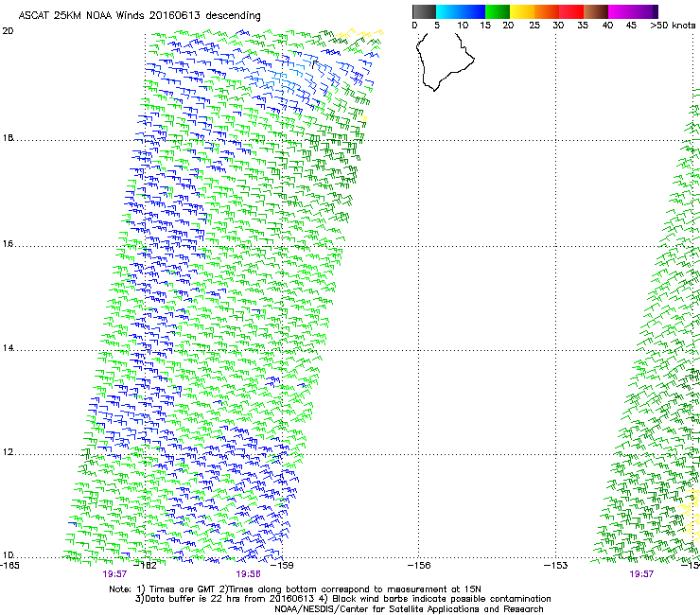The height and width of the screenshot is (615, 700).
Task: Click the note 'Times are GMT'
Action: tap(183, 589)
